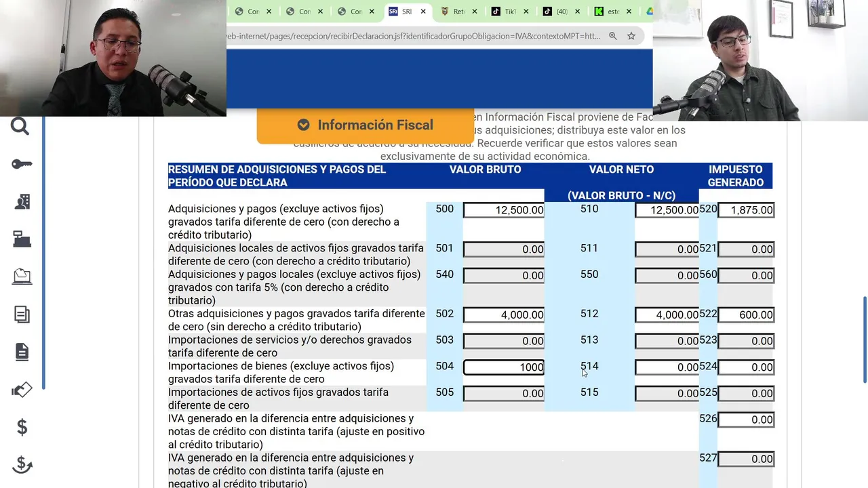This screenshot has height=488, width=868.
Task: Click the chevron icon on Información Fiscal
Action: pyautogui.click(x=303, y=125)
